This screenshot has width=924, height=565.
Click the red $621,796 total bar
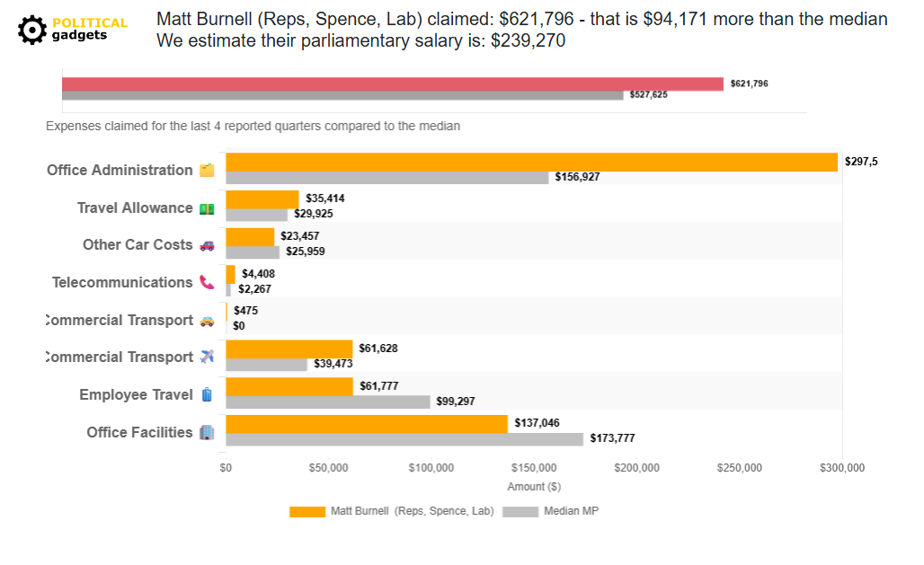pos(393,84)
